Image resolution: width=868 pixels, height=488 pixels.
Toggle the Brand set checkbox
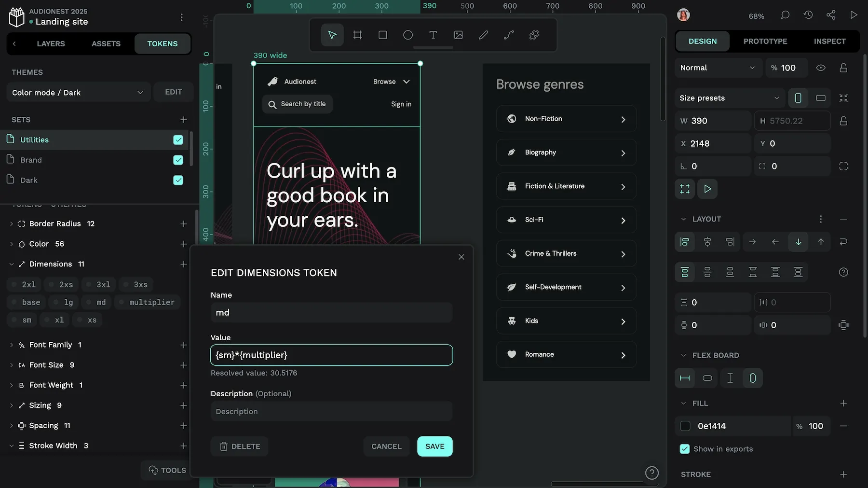(x=178, y=160)
